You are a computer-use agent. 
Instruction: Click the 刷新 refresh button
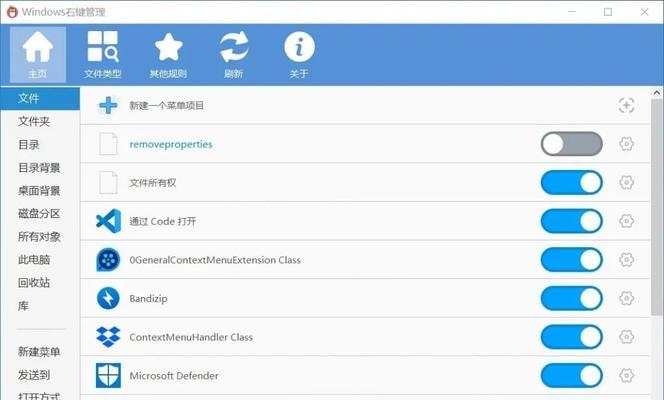click(233, 55)
